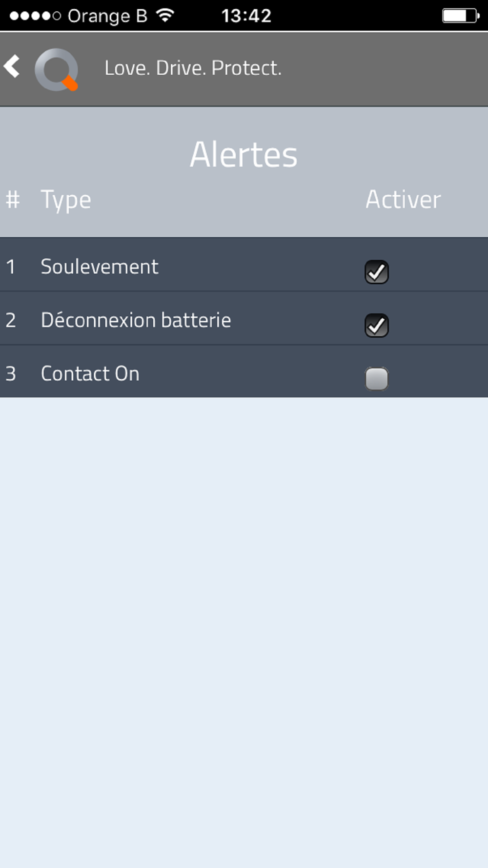Tap the signal strength dots
Screen dimensions: 488x868
[35, 16]
